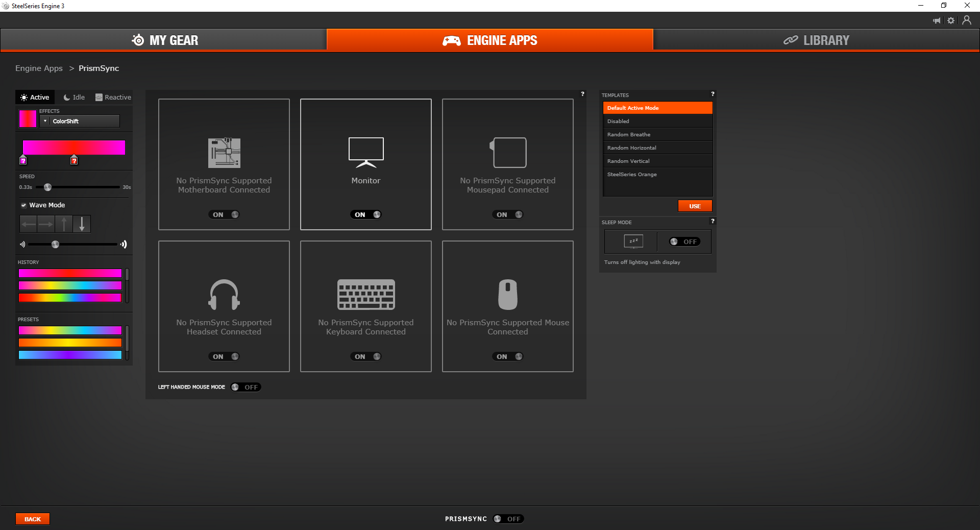Open help for device grid panel

tap(582, 94)
